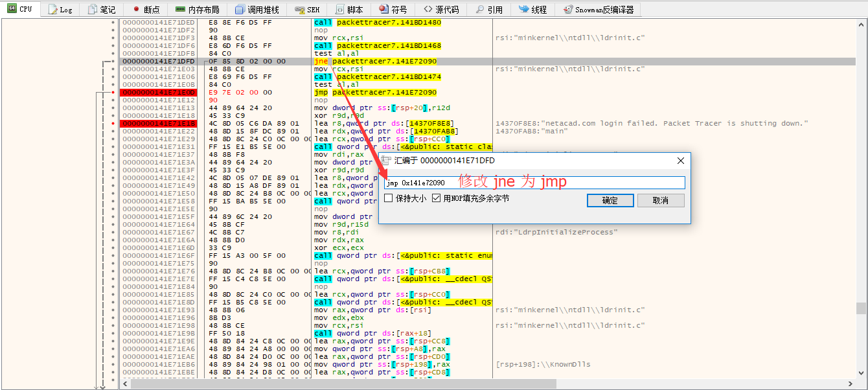Select the breakpoint address 0000000141E71E0D
The height and width of the screenshot is (390, 868).
coord(158,93)
